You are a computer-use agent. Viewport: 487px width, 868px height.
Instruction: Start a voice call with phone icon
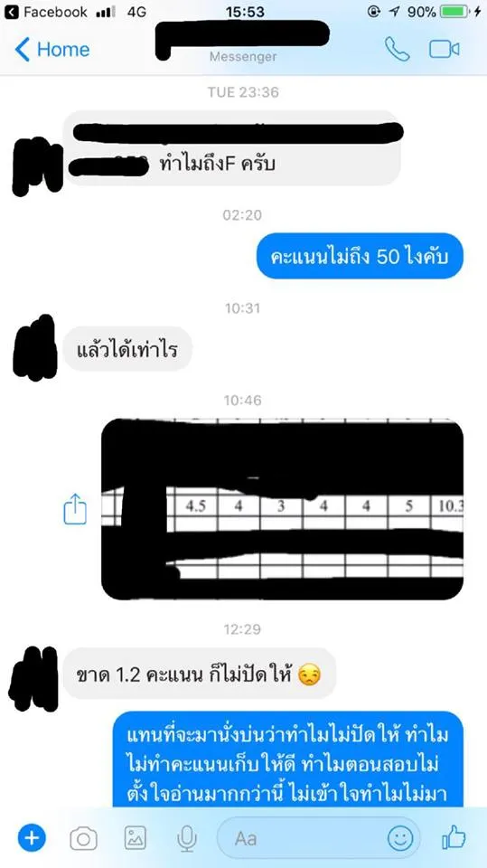point(397,49)
